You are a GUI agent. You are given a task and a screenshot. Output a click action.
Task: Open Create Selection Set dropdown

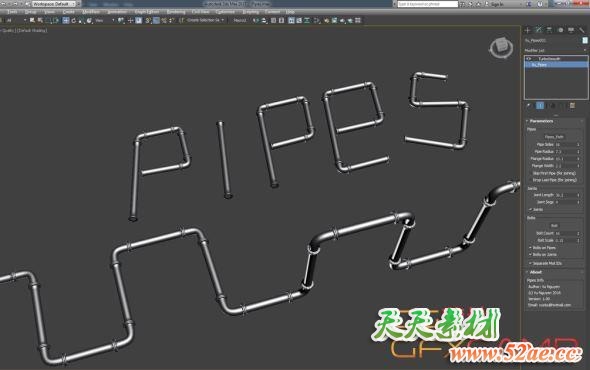point(206,20)
